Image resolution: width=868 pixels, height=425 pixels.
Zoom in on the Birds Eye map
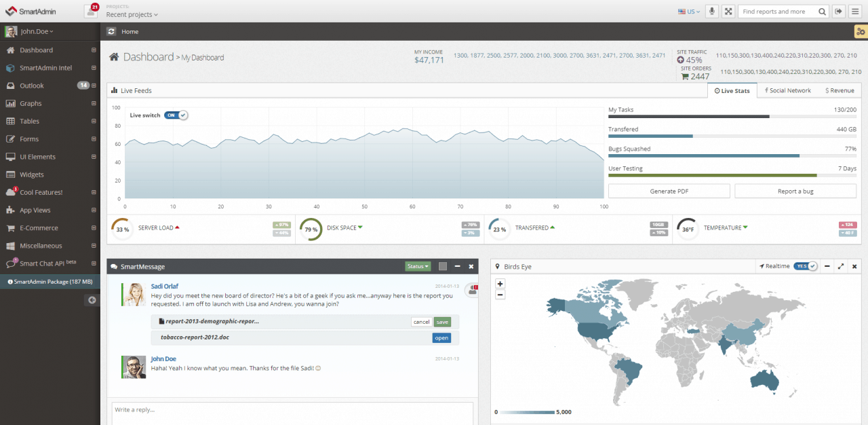tap(500, 284)
